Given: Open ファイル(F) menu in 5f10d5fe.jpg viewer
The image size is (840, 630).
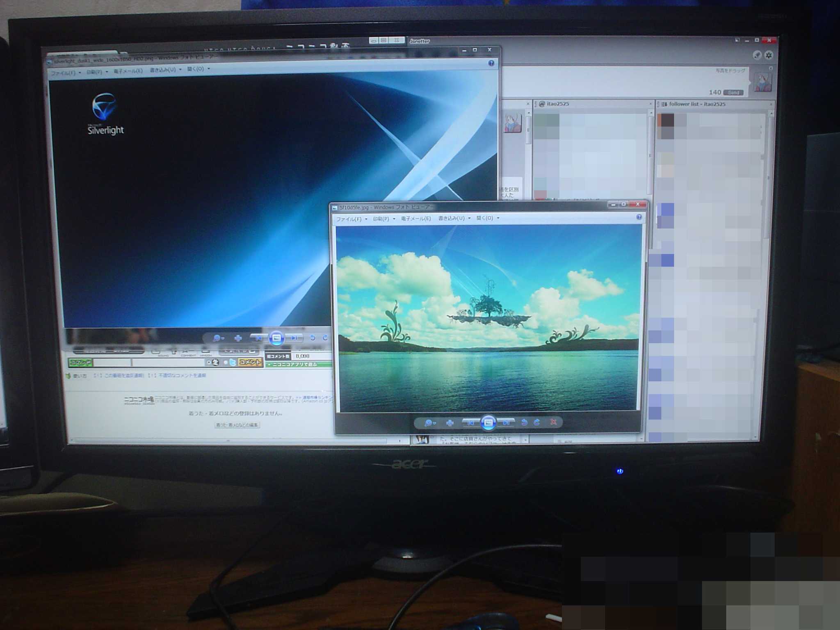Looking at the screenshot, I should tap(349, 219).
